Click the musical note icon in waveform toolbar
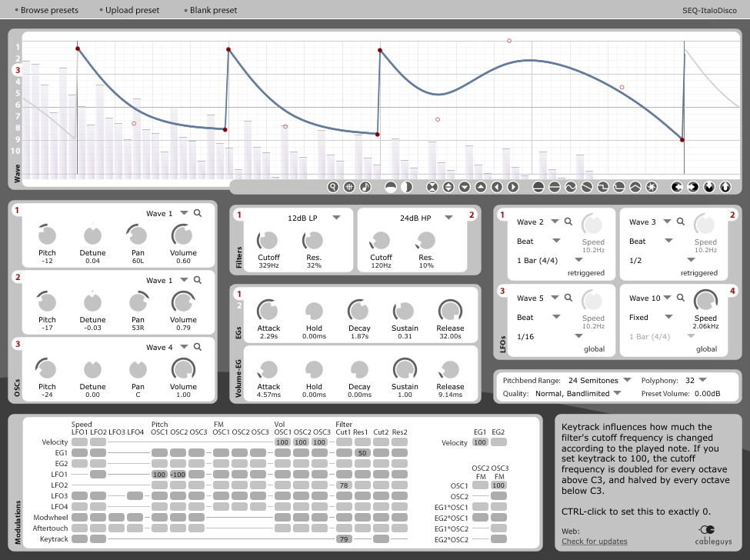 coord(365,187)
